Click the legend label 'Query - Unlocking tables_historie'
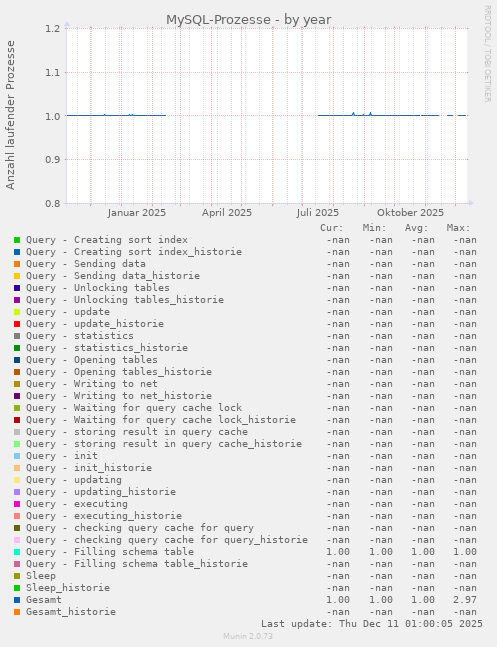 [125, 300]
